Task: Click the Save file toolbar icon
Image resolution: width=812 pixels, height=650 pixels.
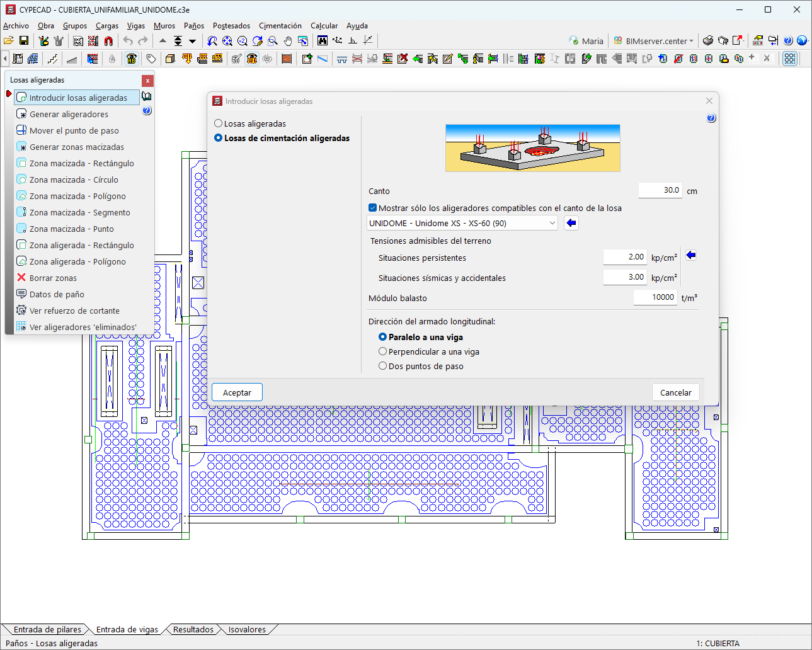Action: [24, 41]
